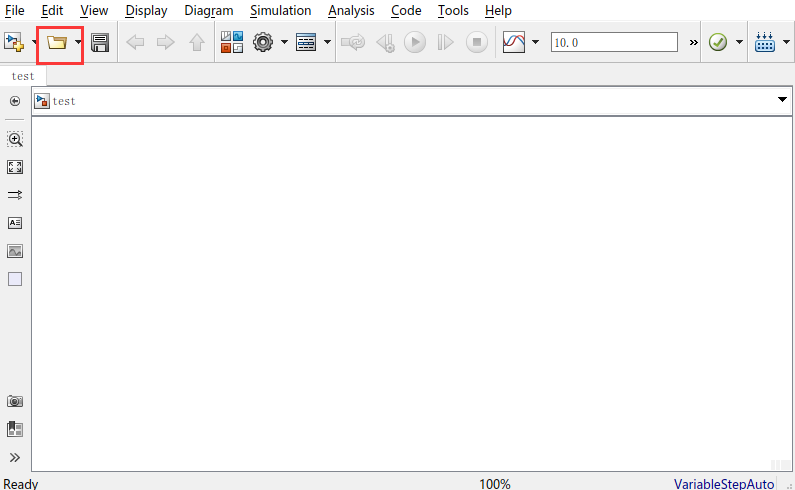This screenshot has width=795, height=490.
Task: Click the Open folder icon
Action: coord(57,42)
